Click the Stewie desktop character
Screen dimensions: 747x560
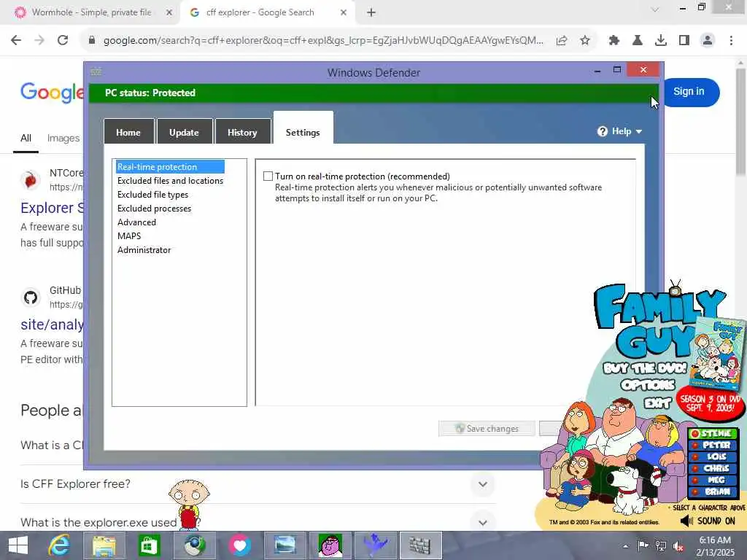tap(189, 505)
